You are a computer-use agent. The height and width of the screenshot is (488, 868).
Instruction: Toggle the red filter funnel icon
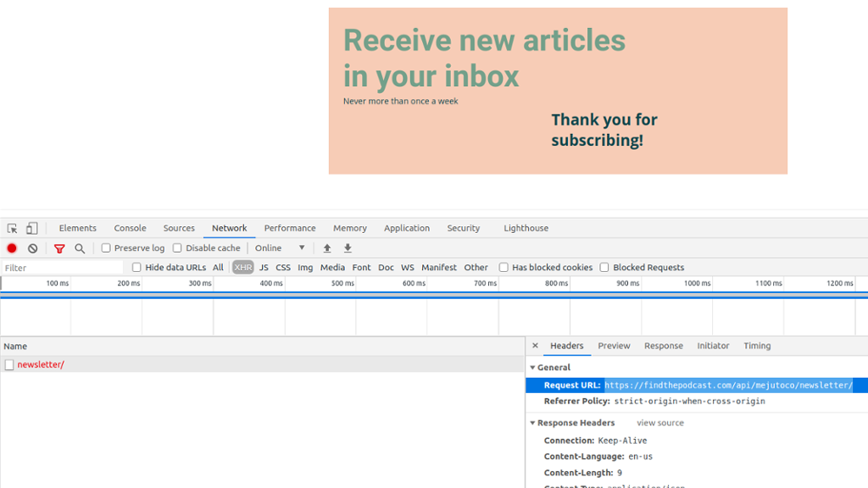point(59,248)
